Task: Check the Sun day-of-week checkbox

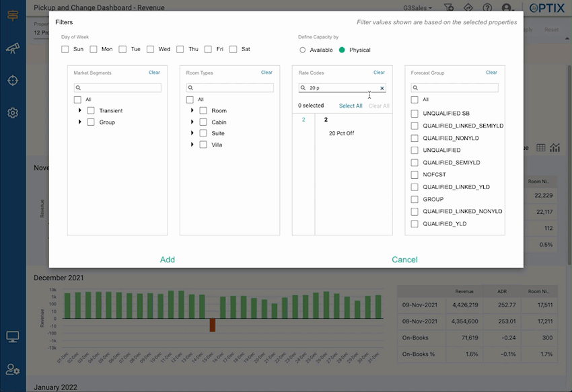Action: coord(65,49)
